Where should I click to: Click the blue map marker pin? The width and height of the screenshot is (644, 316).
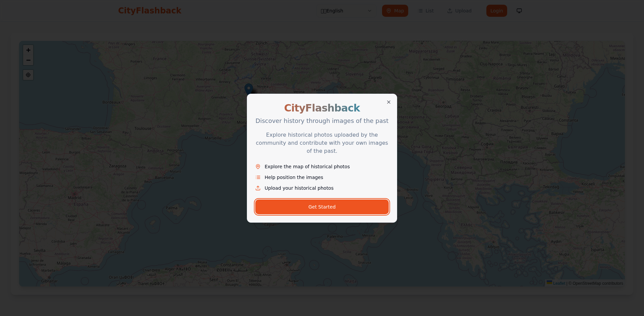[249, 89]
